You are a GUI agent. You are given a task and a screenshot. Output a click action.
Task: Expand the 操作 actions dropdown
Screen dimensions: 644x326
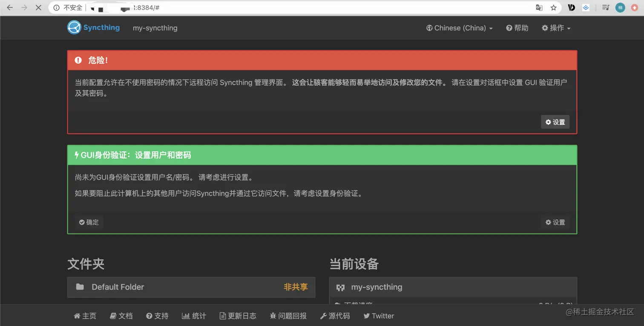click(556, 28)
